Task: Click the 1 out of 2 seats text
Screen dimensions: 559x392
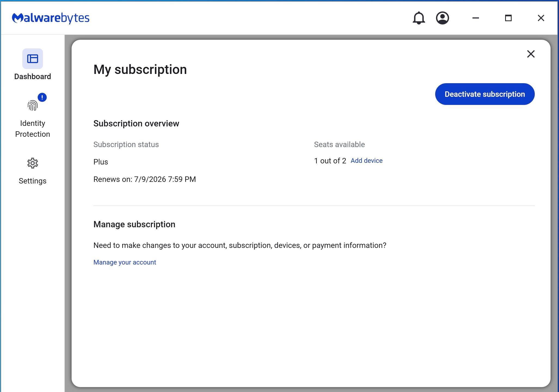Action: pyautogui.click(x=330, y=161)
